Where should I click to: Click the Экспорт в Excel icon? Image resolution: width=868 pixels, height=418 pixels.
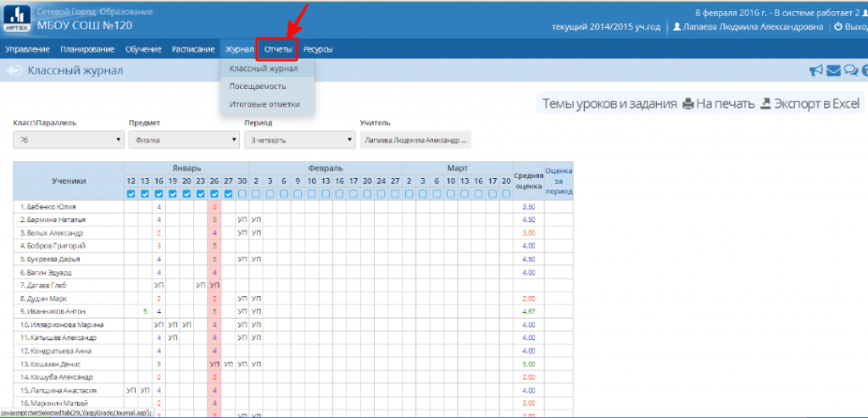(x=765, y=104)
